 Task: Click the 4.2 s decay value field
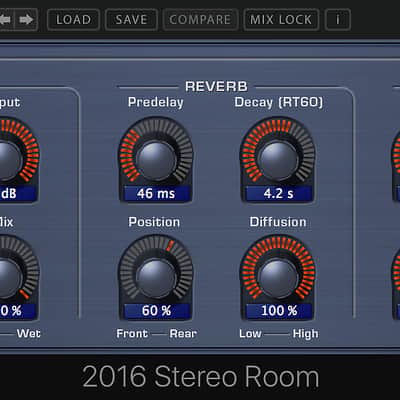tap(279, 194)
